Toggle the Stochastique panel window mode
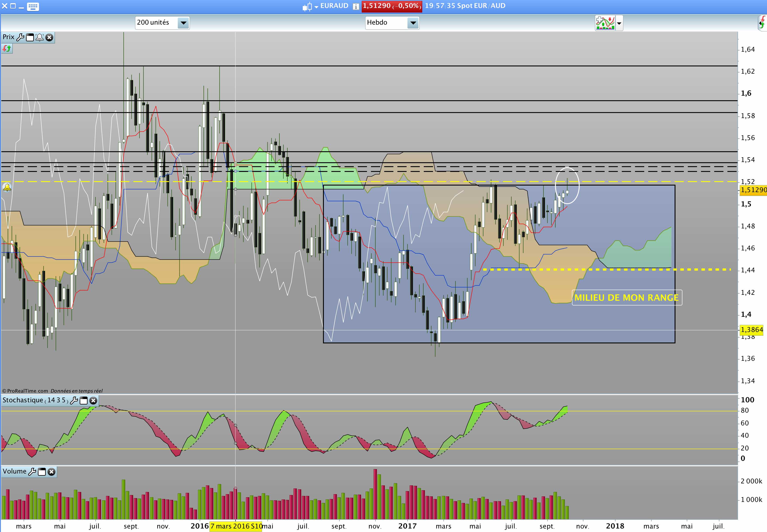767x532 pixels. (x=84, y=400)
